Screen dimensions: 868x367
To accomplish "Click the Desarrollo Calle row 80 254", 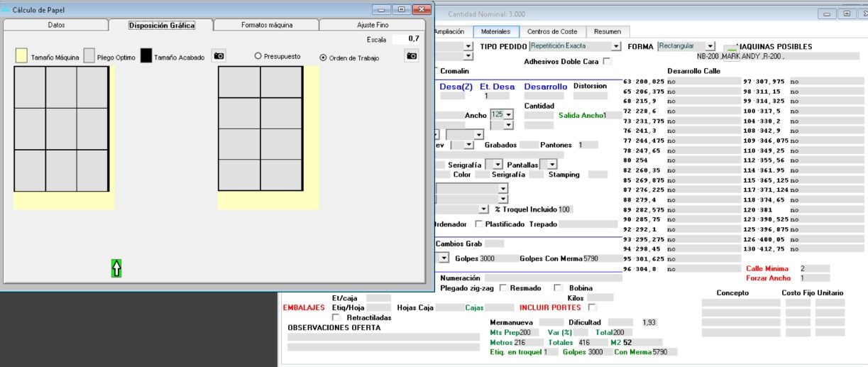I will tap(681, 160).
